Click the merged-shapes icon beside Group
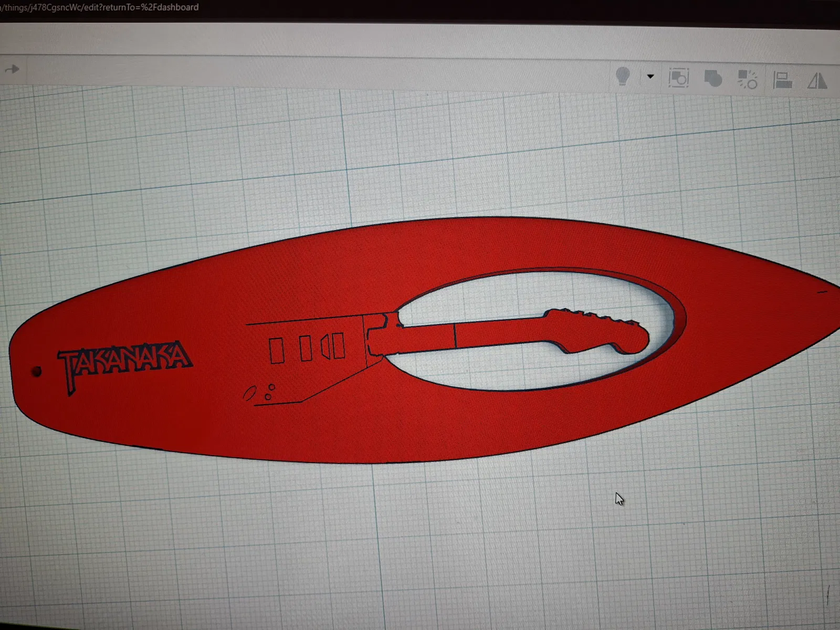The image size is (840, 630). click(712, 79)
